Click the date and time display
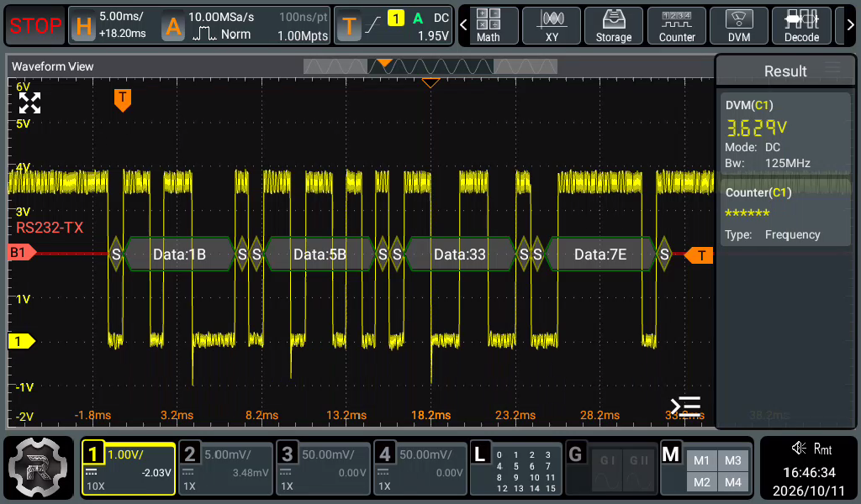Screen dimensions: 861x504 (809, 481)
